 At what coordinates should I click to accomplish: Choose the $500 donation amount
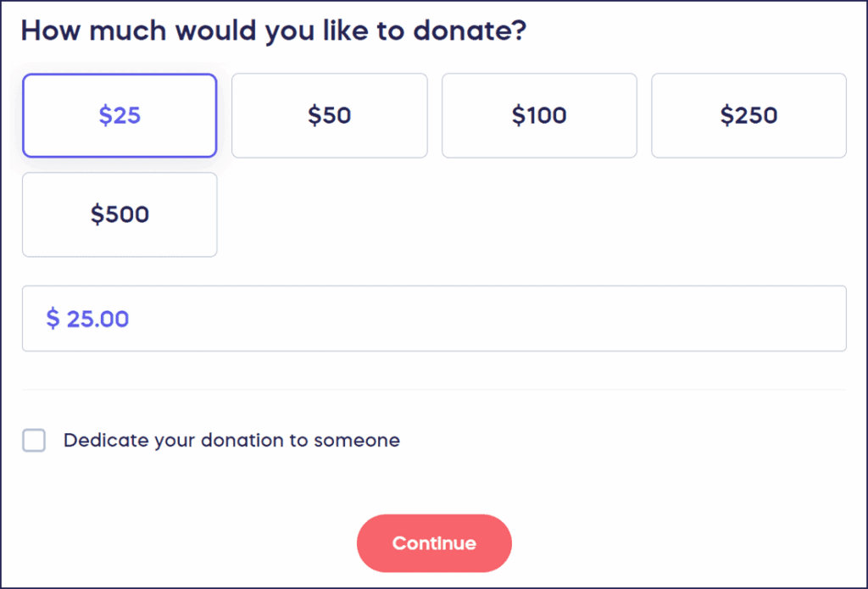click(120, 214)
